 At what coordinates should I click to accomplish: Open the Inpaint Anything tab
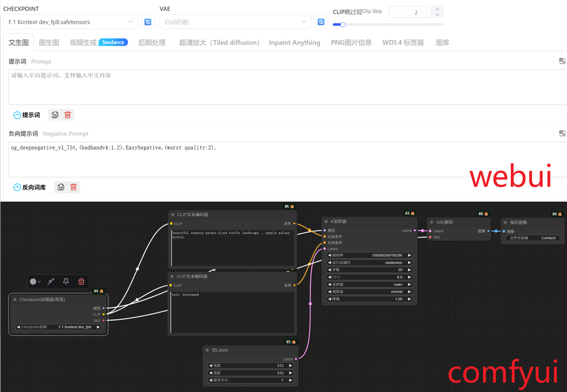point(295,43)
